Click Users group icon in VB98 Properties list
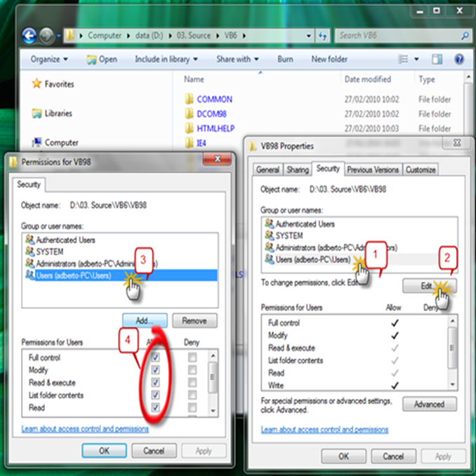476x476 pixels. [x=270, y=259]
